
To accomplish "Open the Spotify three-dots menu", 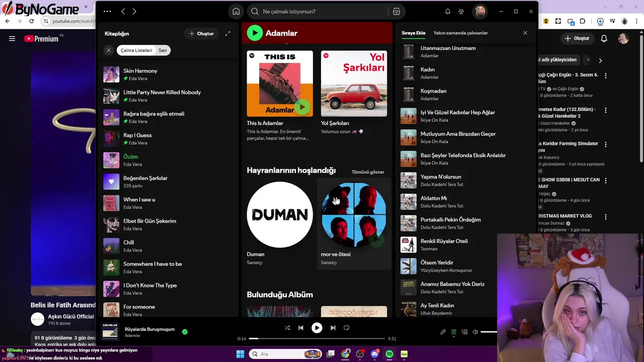I will coord(107,11).
